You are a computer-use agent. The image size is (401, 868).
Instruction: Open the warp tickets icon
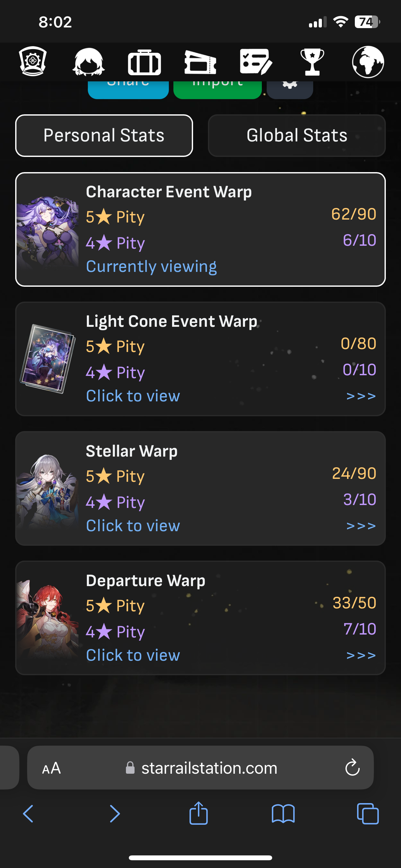(200, 62)
